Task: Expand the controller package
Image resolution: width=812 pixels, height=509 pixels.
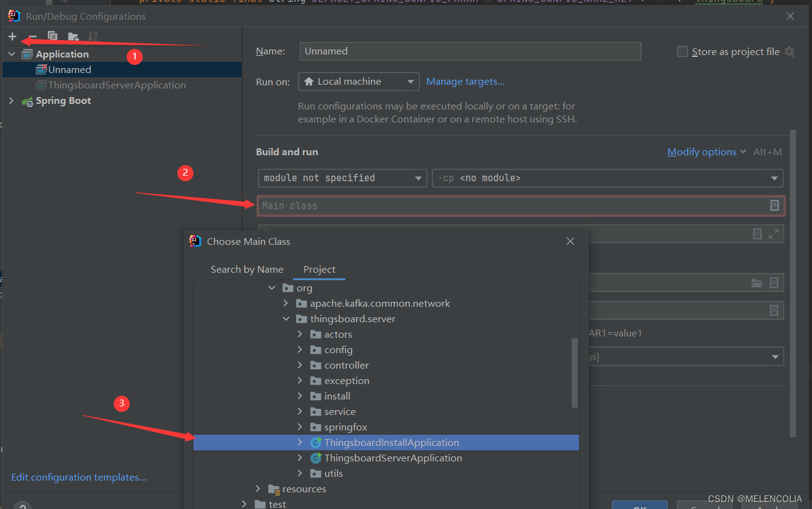Action: click(x=300, y=366)
